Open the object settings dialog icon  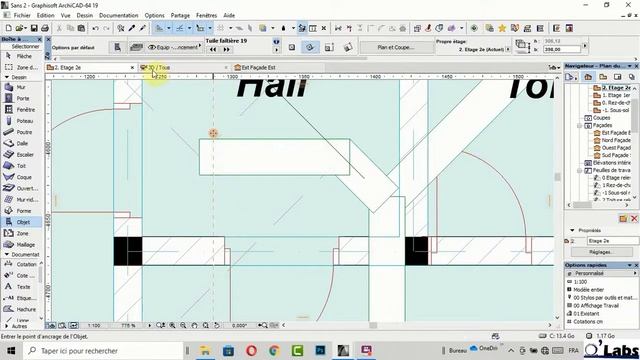click(117, 47)
